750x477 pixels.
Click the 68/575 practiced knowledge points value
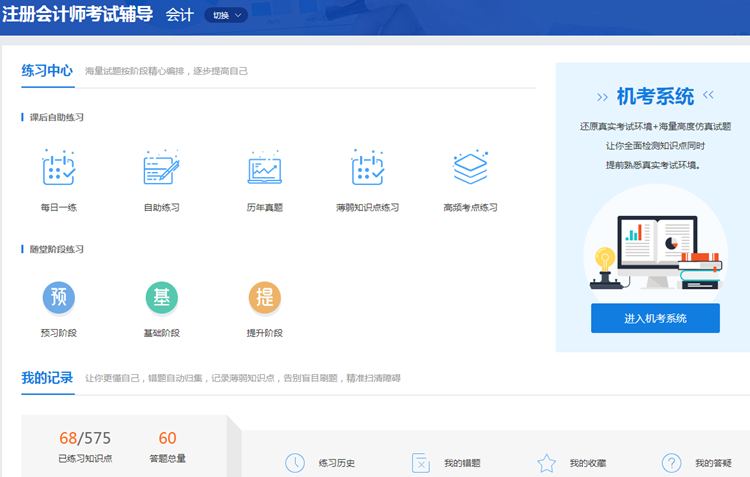[85, 438]
